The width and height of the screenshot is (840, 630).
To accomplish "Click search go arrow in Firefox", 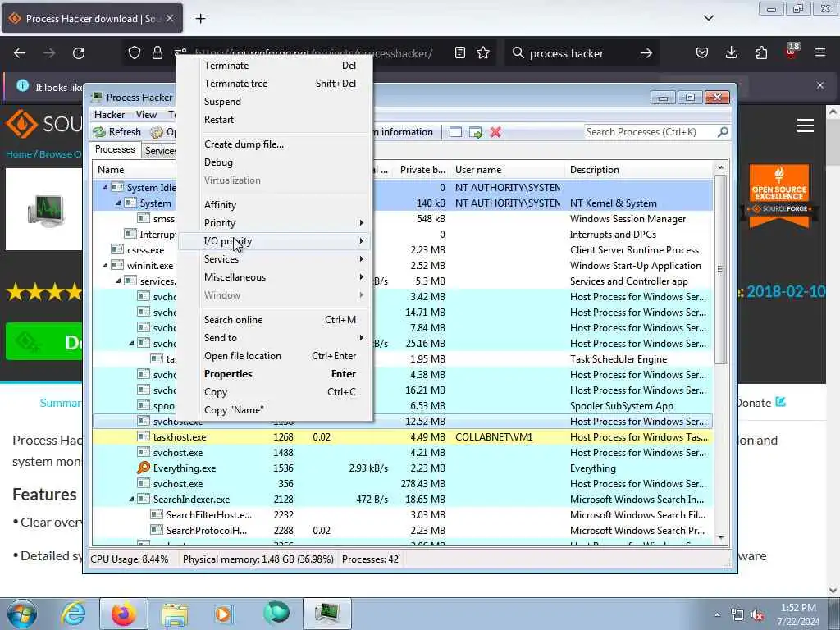I will [x=646, y=53].
